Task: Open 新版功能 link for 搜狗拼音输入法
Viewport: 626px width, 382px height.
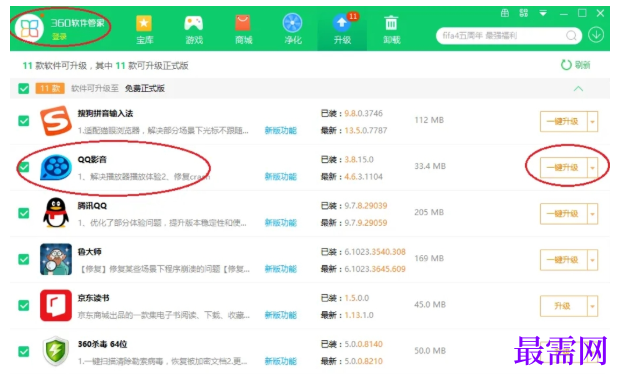Action: pos(281,131)
